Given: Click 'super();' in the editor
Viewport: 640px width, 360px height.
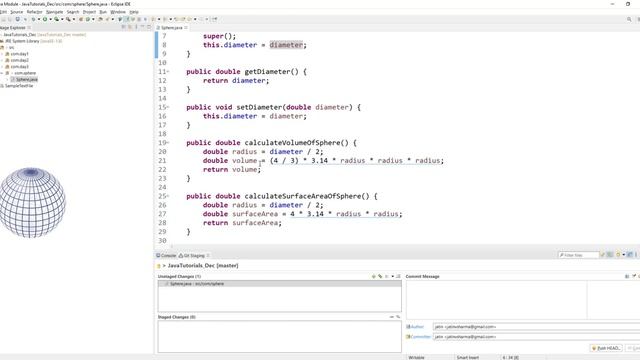Looking at the screenshot, I should point(219,36).
